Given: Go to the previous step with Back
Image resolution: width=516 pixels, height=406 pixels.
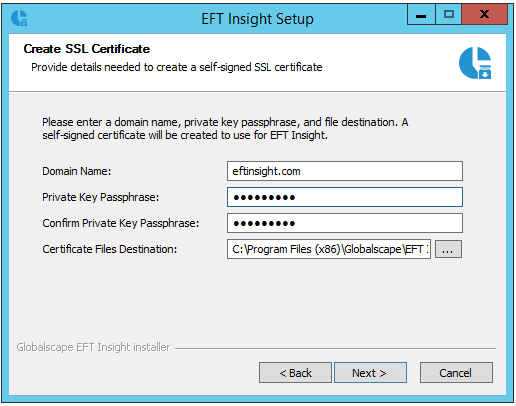Looking at the screenshot, I should 295,373.
